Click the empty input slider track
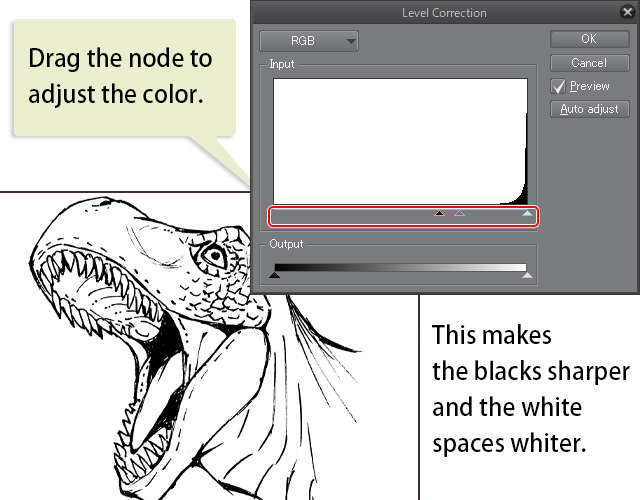640x500 pixels. (350, 215)
